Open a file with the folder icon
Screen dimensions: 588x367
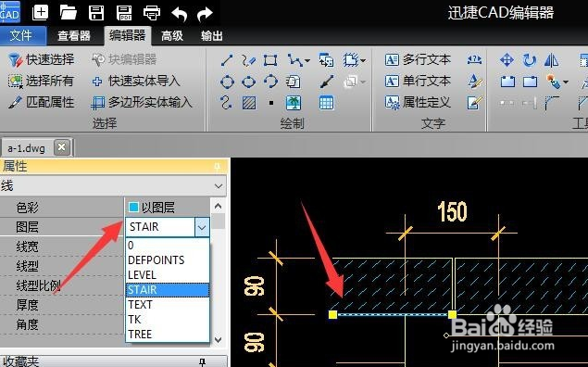click(68, 13)
